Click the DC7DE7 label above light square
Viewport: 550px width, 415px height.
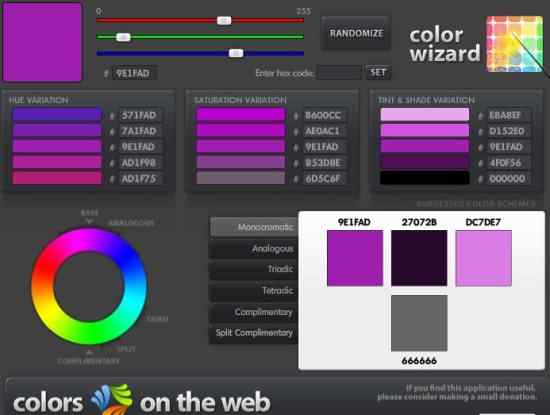click(x=483, y=222)
